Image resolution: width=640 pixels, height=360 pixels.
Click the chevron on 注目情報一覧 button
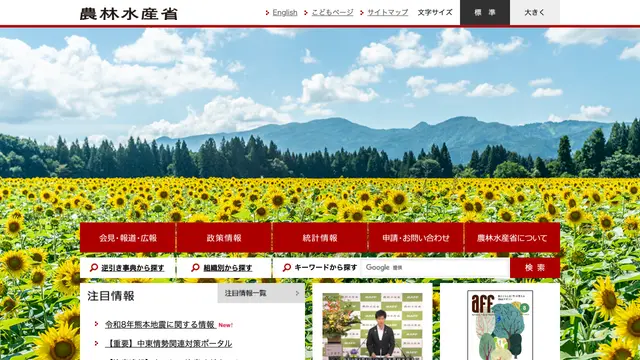(297, 293)
